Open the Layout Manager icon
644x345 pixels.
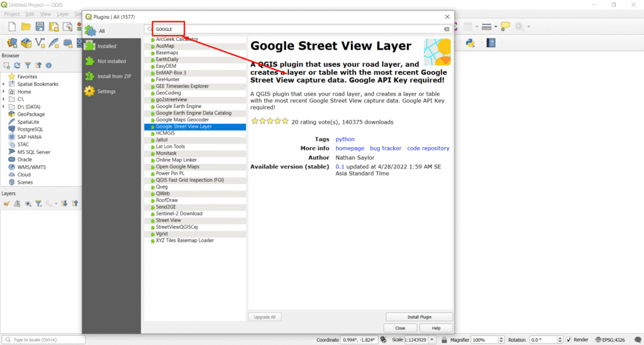click(x=67, y=27)
